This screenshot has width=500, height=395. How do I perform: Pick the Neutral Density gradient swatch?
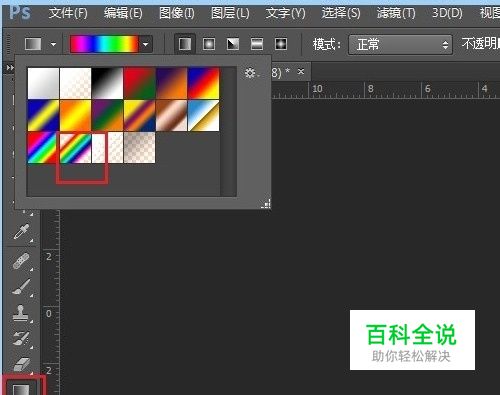point(139,147)
